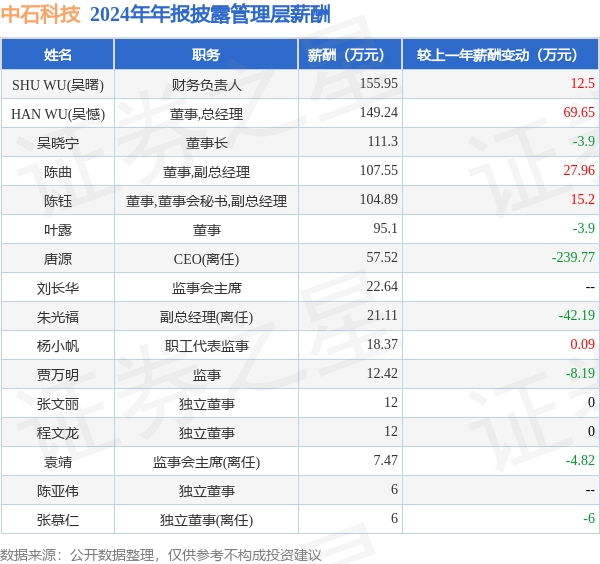Click the salary value 104.89
Screen dimensions: 600x564
(378, 199)
